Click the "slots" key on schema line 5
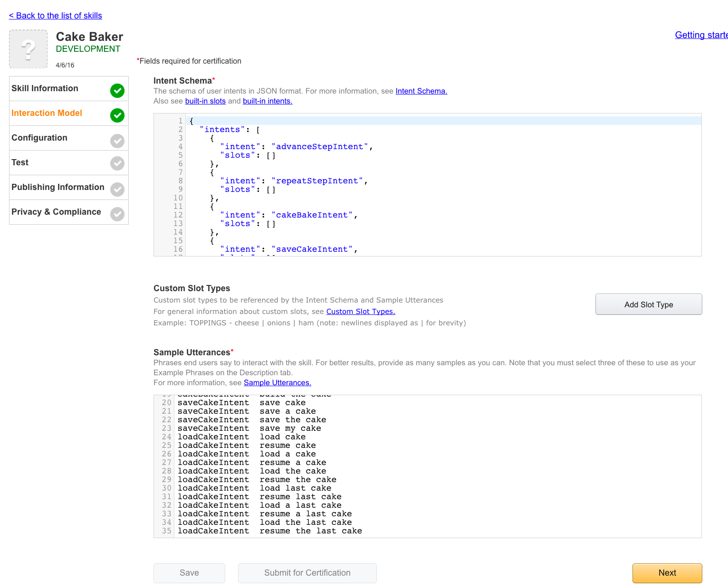 tap(238, 155)
